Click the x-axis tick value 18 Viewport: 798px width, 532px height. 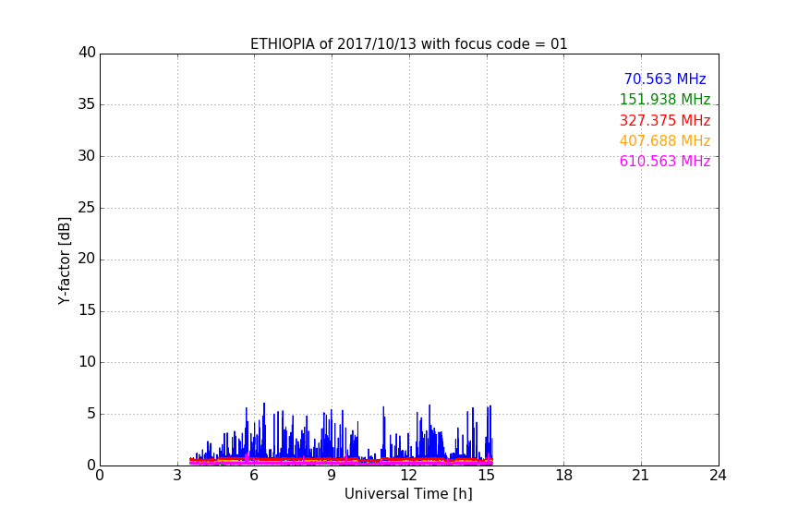pyautogui.click(x=564, y=476)
